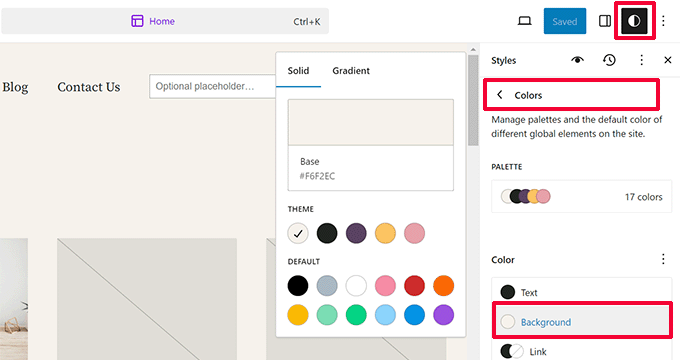Choose the cyan bluish gray default swatch
Viewport: 680px width, 360px height.
click(x=327, y=286)
